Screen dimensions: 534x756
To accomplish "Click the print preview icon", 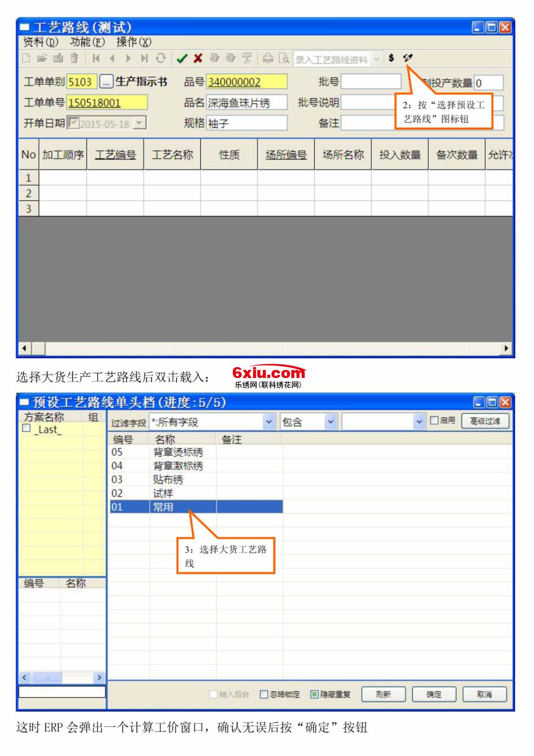I will pyautogui.click(x=284, y=59).
